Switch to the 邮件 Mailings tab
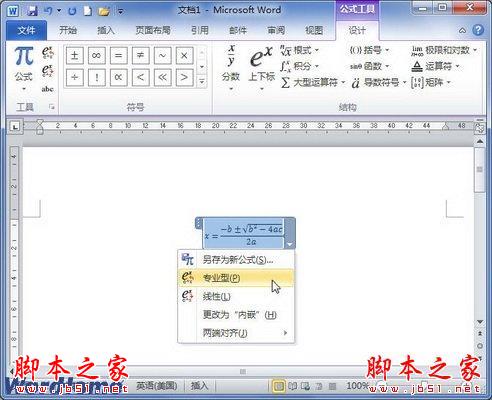 [x=238, y=31]
